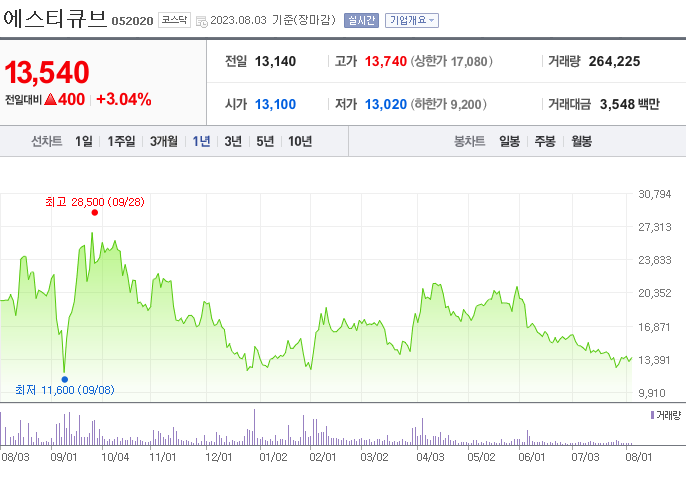Click the 최저 11,600 (09/08) label
This screenshot has height=478, width=686.
[65, 390]
